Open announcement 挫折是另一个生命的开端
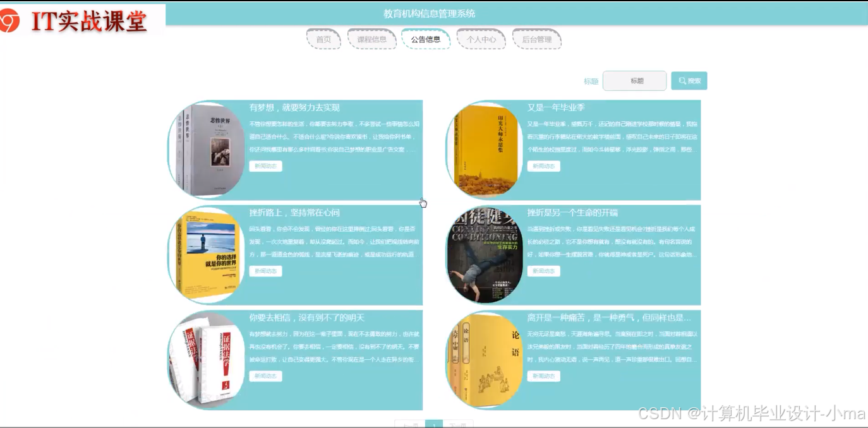 (x=573, y=213)
